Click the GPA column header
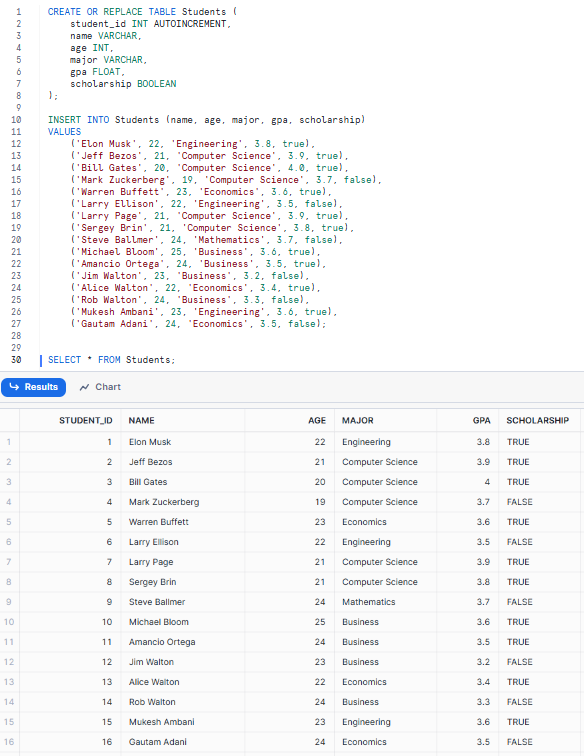This screenshot has height=756, width=584. click(481, 420)
